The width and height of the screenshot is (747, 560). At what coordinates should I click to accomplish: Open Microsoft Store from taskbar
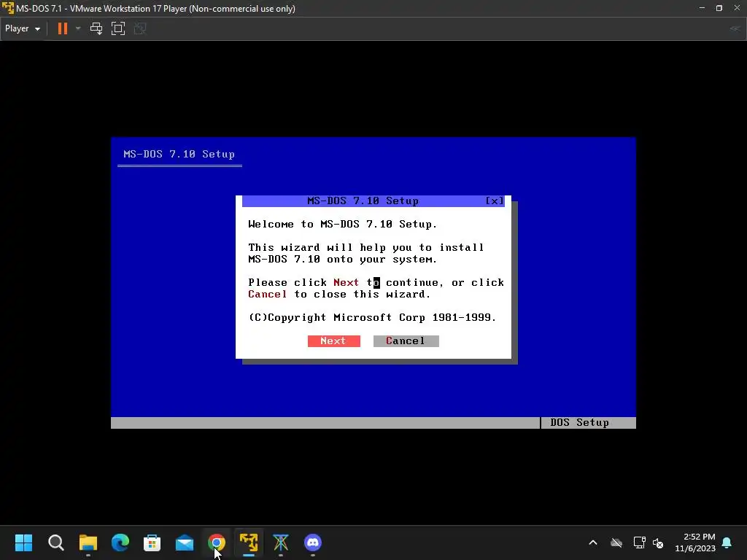coord(152,542)
